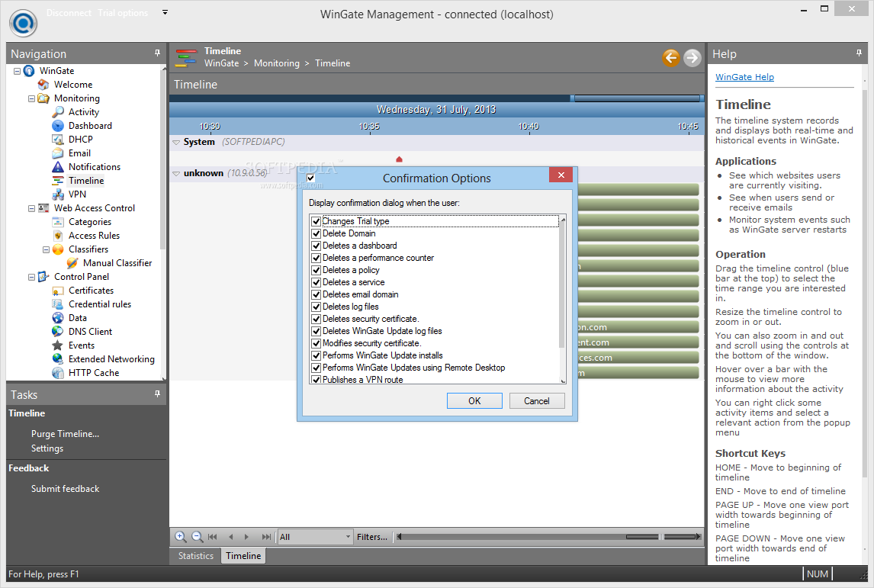Toggle 'Deletes a service' checkbox
The height and width of the screenshot is (588, 874).
(x=316, y=283)
